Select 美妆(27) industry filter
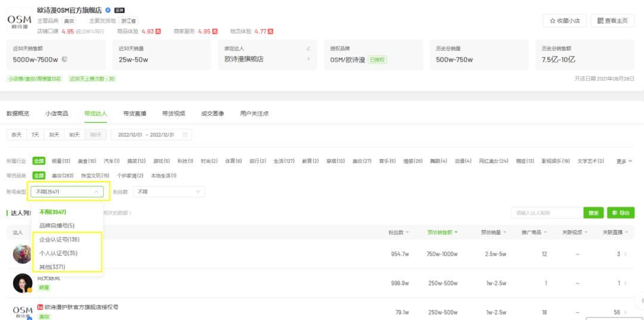Screen dimensions: 644x320 (x=362, y=161)
